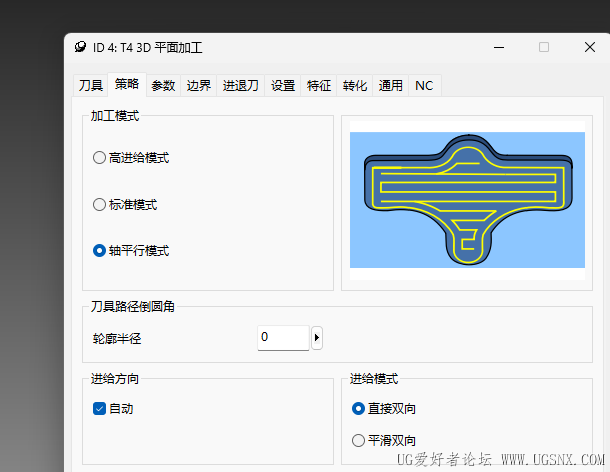This screenshot has width=610, height=472.
Task: Select the 转化 tab
Action: pos(354,85)
